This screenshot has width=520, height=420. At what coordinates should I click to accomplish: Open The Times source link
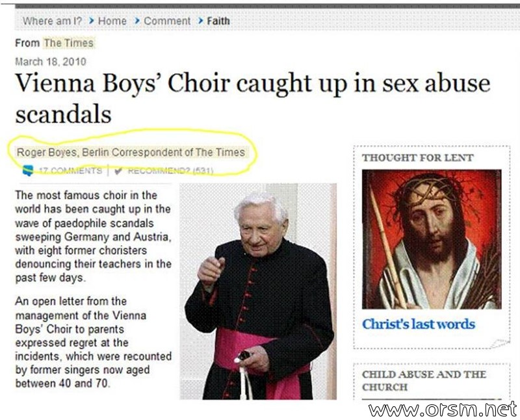69,43
